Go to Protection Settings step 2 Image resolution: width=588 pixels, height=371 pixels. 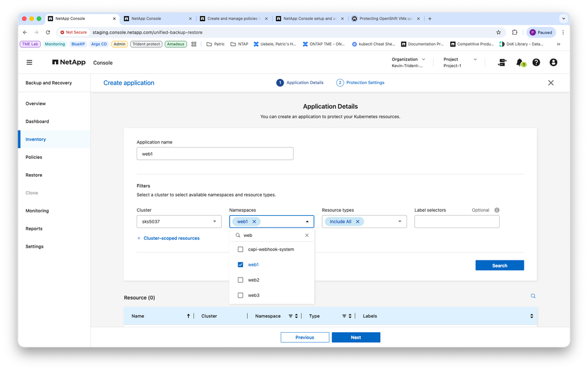click(x=360, y=82)
